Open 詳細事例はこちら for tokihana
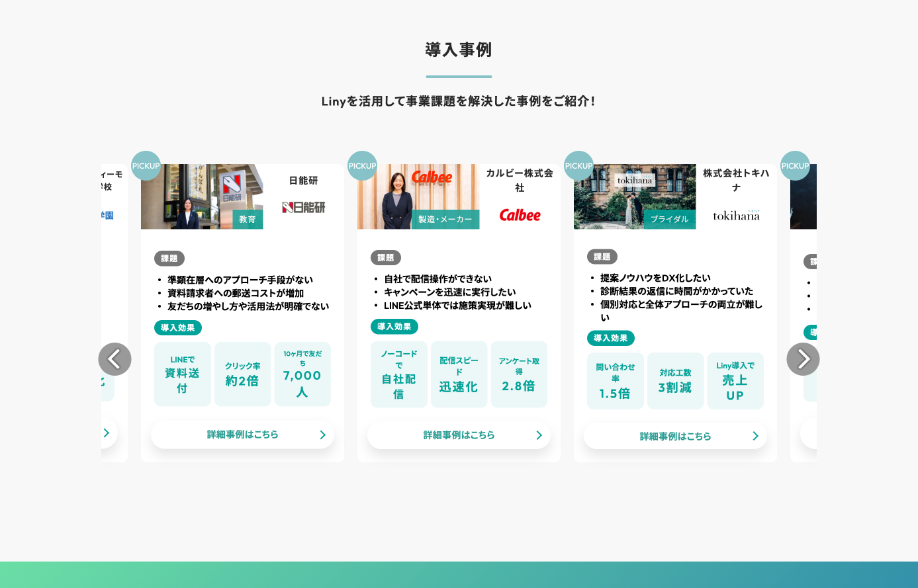The width and height of the screenshot is (918, 588). click(x=675, y=437)
